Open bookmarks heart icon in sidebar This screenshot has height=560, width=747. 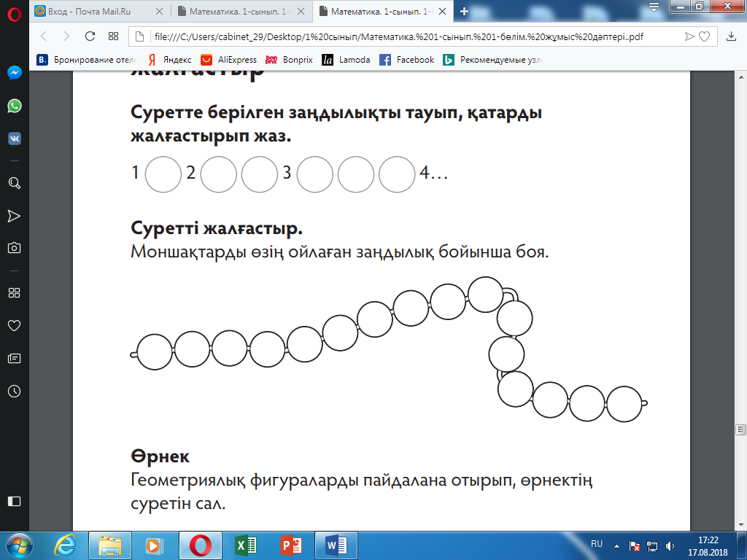coord(15,326)
